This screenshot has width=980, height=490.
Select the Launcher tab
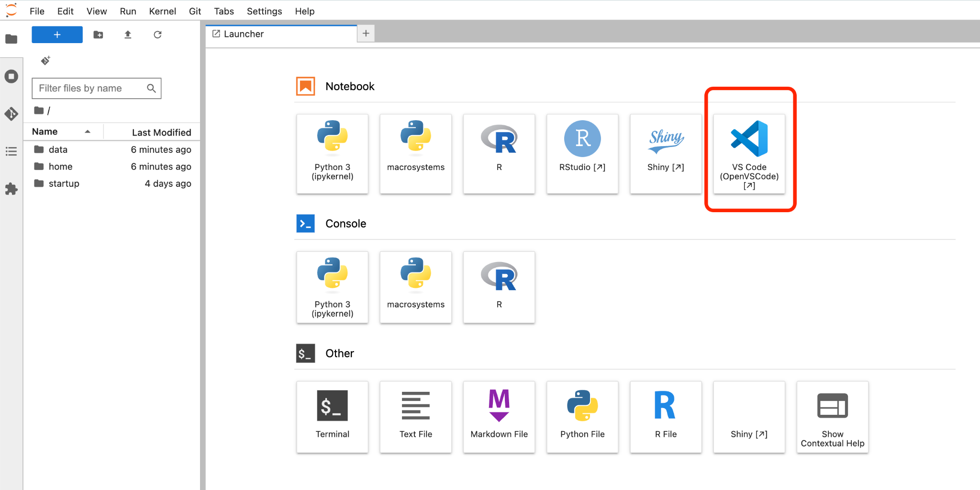pyautogui.click(x=281, y=34)
